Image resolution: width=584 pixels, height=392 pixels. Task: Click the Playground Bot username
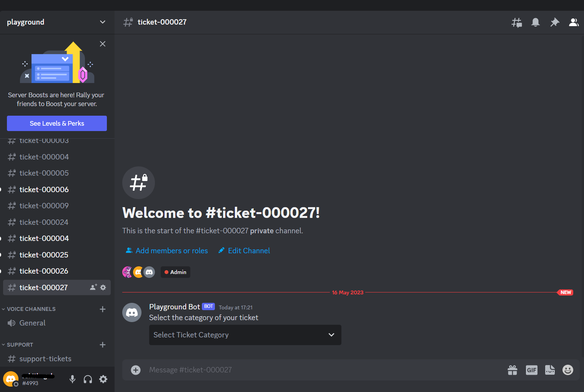pyautogui.click(x=175, y=307)
